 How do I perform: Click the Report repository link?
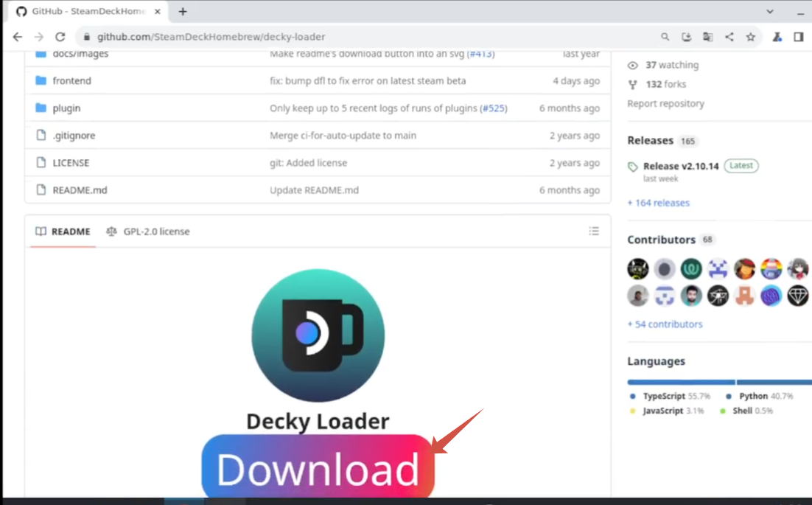pos(665,103)
